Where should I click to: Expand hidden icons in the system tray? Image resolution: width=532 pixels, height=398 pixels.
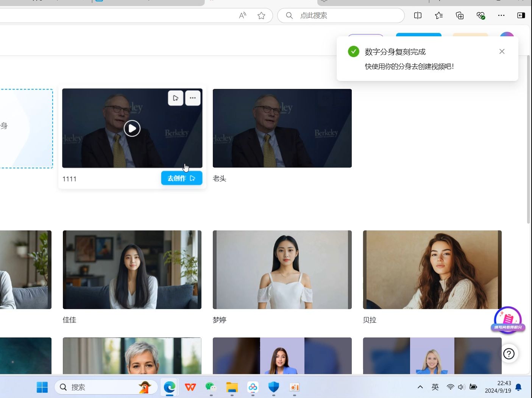[420, 387]
